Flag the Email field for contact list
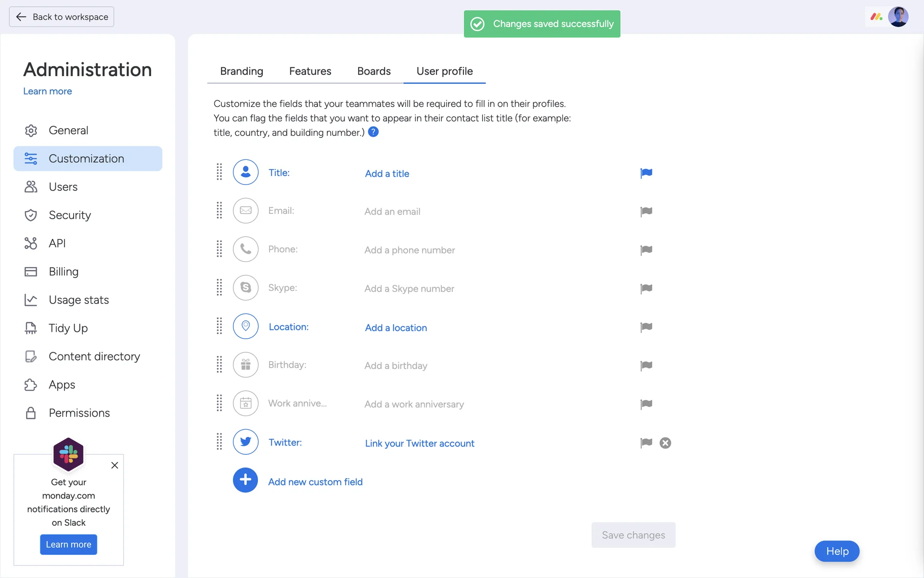 [646, 211]
